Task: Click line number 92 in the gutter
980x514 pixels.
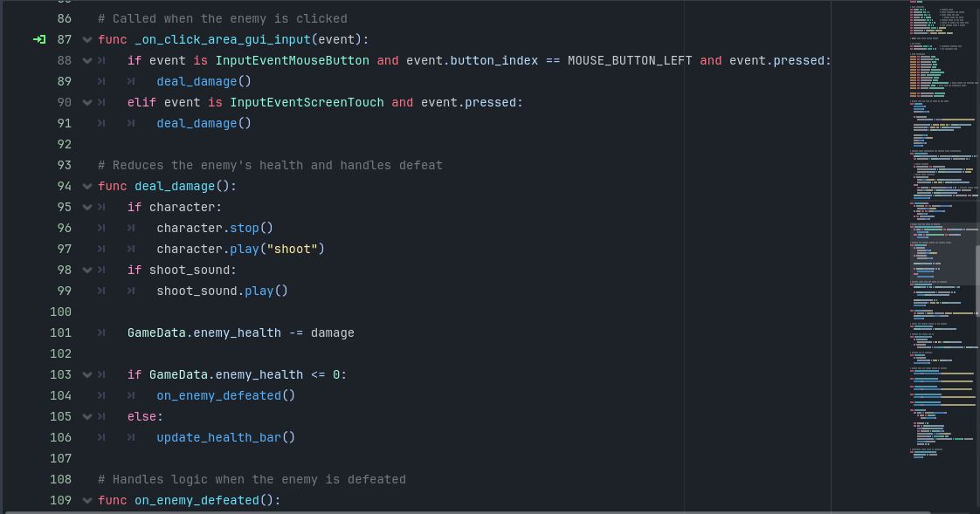Action: (64, 144)
